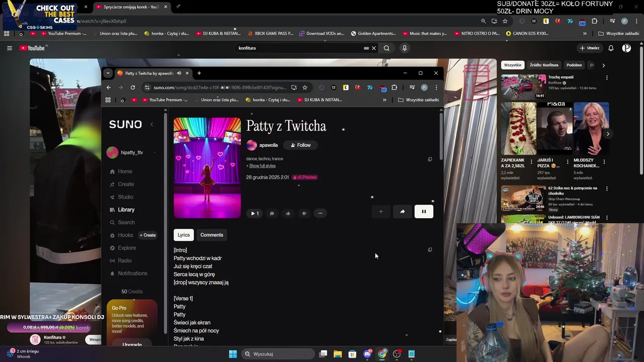
Task: Run YouTube search with magnifier button
Action: pyautogui.click(x=386, y=48)
